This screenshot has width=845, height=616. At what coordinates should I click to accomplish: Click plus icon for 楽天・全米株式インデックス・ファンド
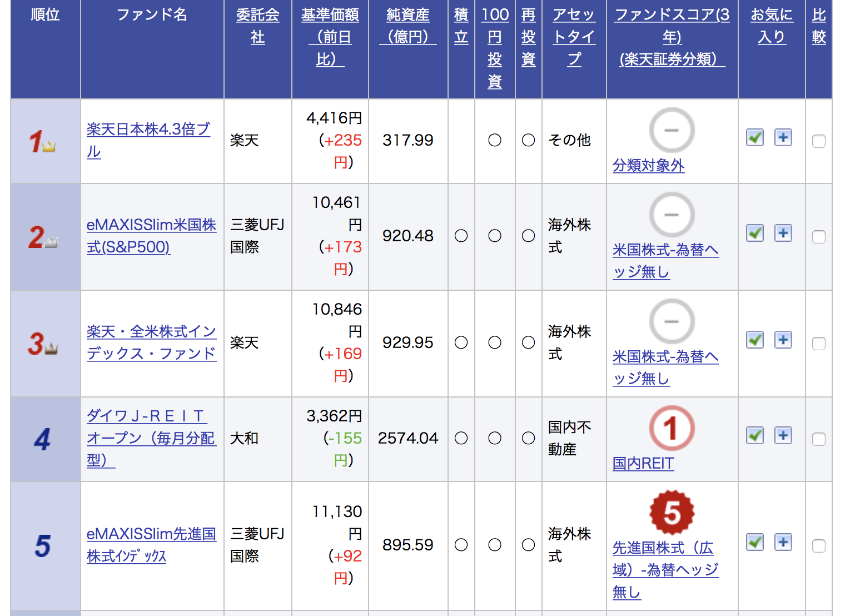click(x=783, y=340)
